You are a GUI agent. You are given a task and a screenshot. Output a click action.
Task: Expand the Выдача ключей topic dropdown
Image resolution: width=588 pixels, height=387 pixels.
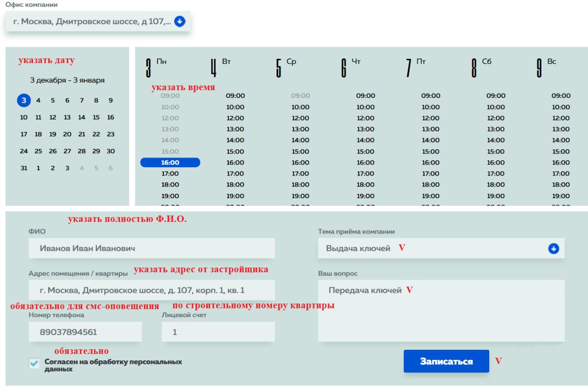tap(436, 249)
